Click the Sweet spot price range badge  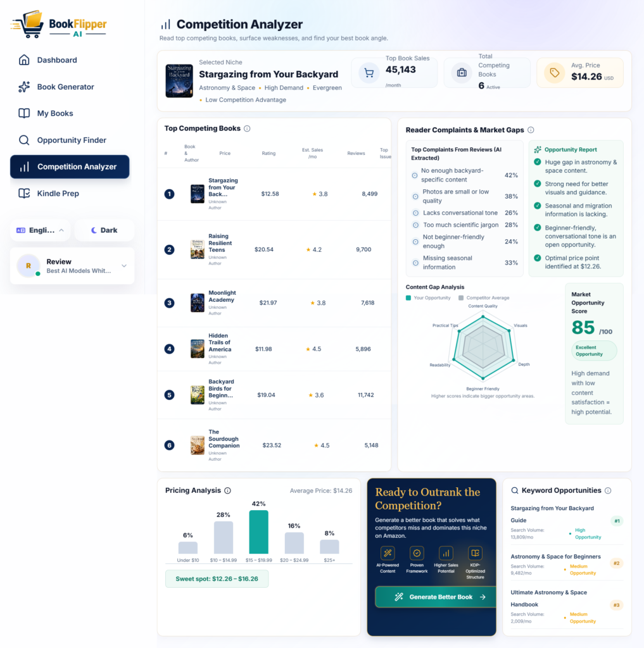point(217,578)
